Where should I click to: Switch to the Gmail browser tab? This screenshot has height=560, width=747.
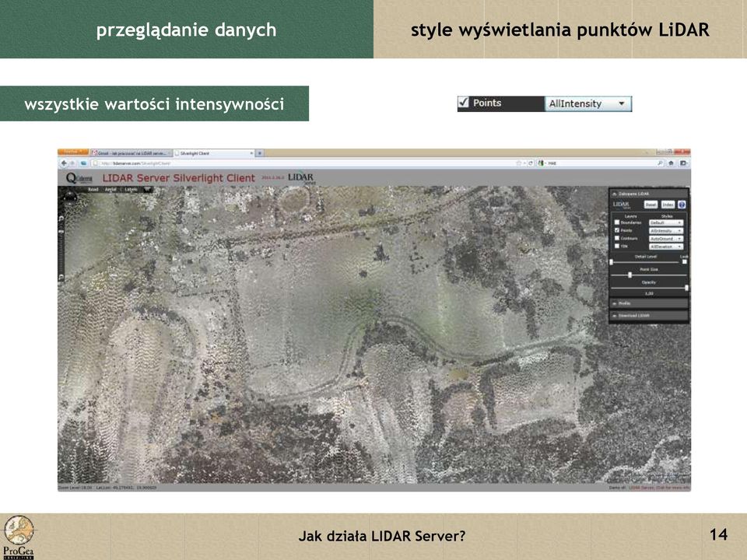pyautogui.click(x=131, y=153)
